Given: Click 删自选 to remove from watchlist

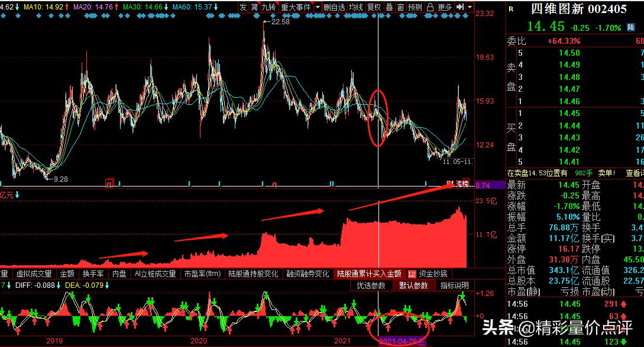Looking at the screenshot, I should tap(334, 7).
